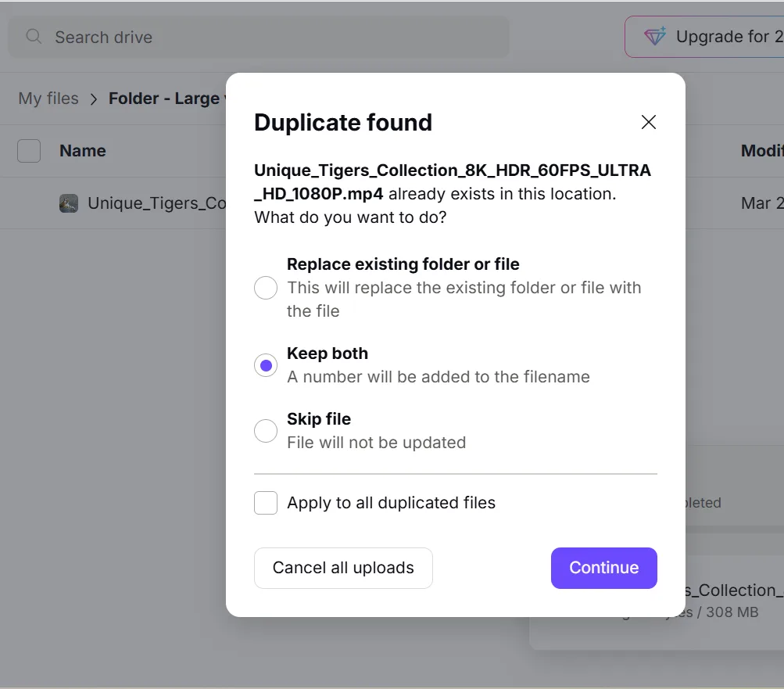784x689 pixels.
Task: Open the Unique_Tigers_Co file row
Action: [156, 203]
